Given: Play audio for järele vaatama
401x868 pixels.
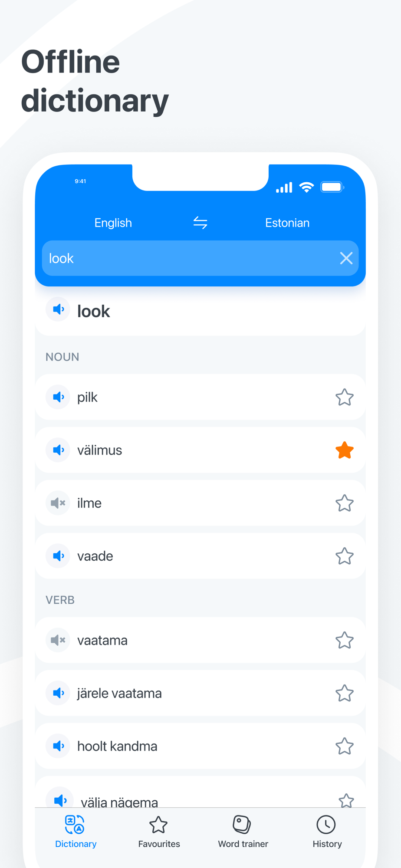Looking at the screenshot, I should point(58,693).
